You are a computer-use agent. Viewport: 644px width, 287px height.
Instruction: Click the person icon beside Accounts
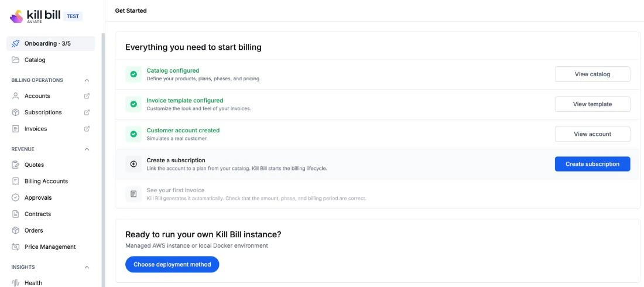16,96
